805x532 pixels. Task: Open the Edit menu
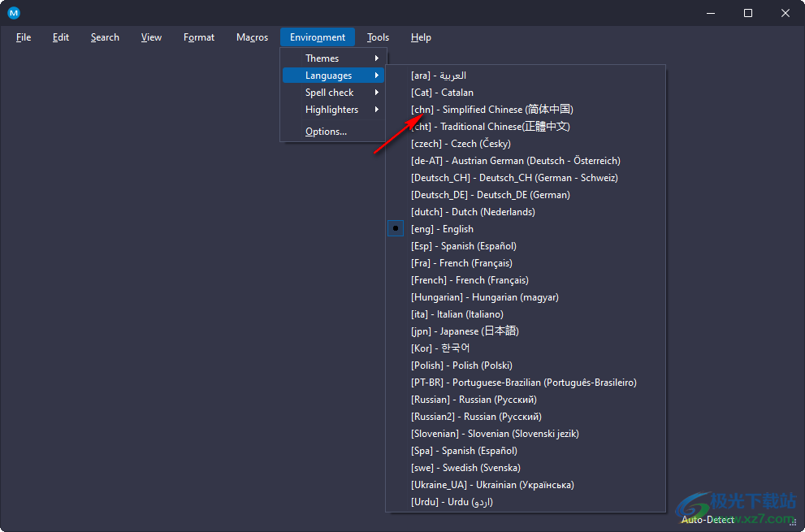(61, 37)
